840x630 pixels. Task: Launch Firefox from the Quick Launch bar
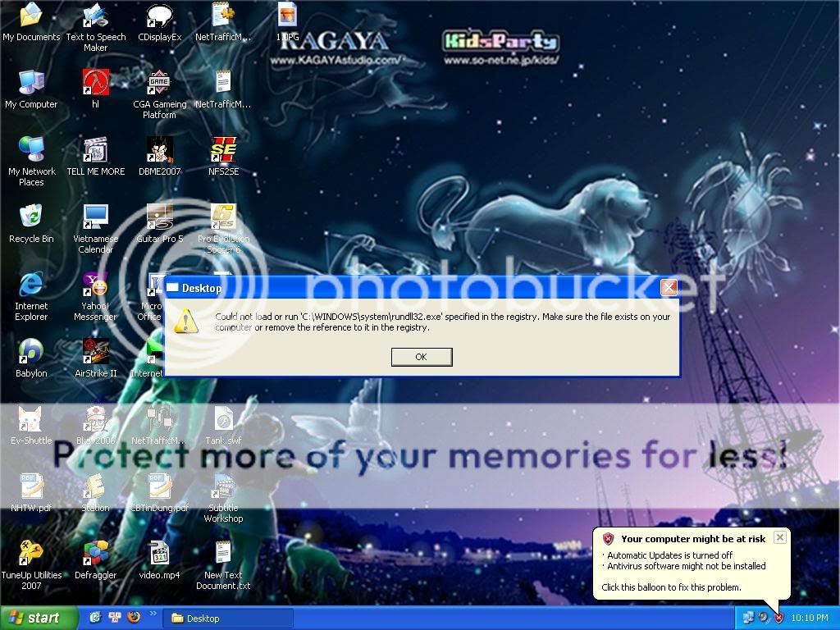tap(134, 617)
